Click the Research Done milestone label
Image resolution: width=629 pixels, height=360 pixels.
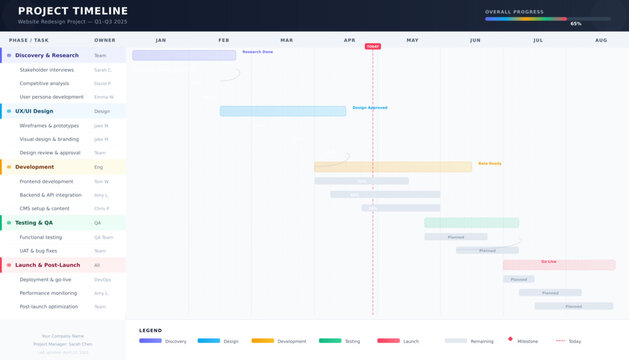[x=258, y=52]
